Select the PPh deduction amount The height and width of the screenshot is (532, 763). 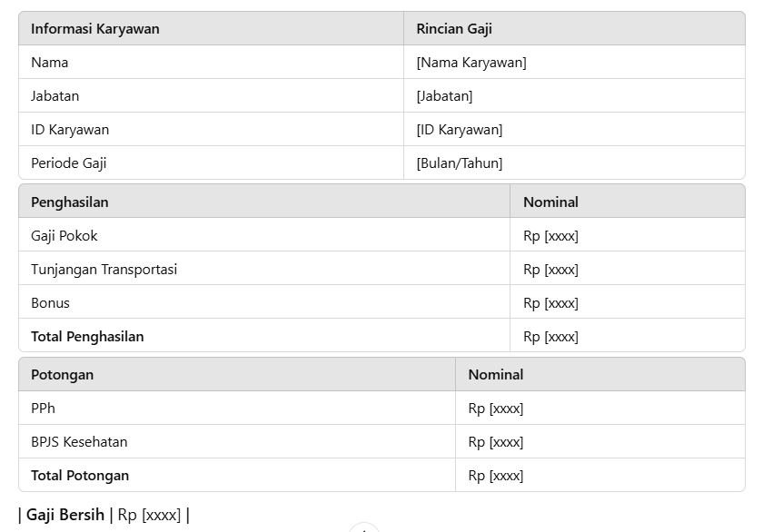coord(496,409)
